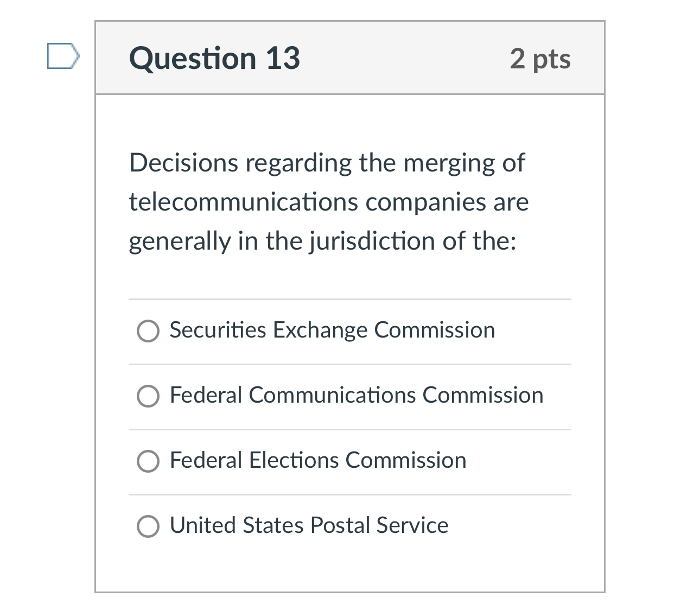Click the Question 13 heading

tap(214, 58)
